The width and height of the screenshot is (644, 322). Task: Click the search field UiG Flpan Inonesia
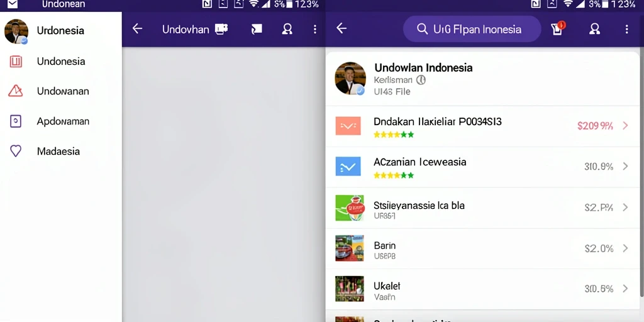pyautogui.click(x=472, y=29)
